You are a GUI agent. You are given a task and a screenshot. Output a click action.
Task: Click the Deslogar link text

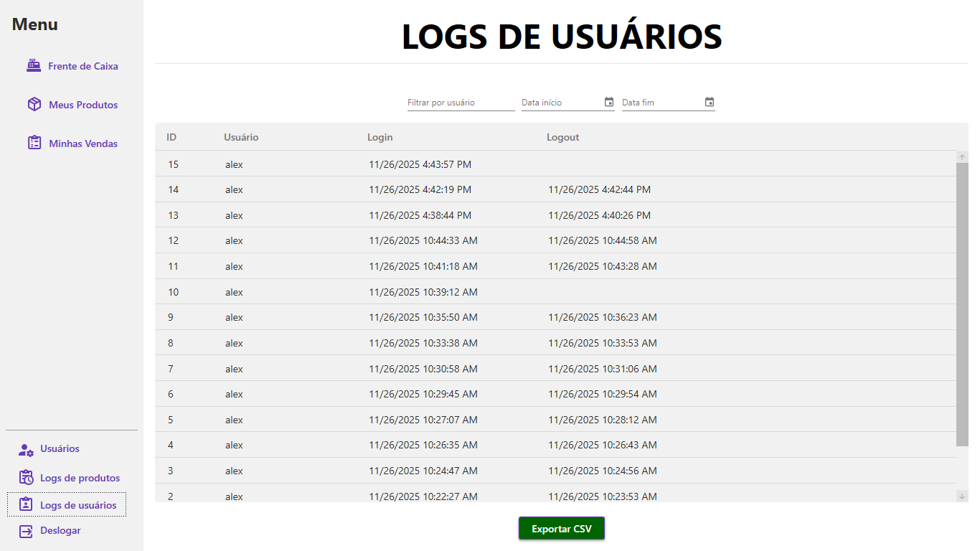click(60, 531)
